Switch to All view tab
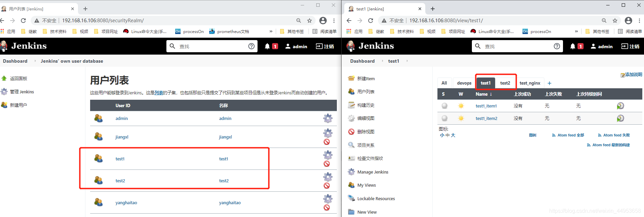The height and width of the screenshot is (217, 644). coord(444,83)
